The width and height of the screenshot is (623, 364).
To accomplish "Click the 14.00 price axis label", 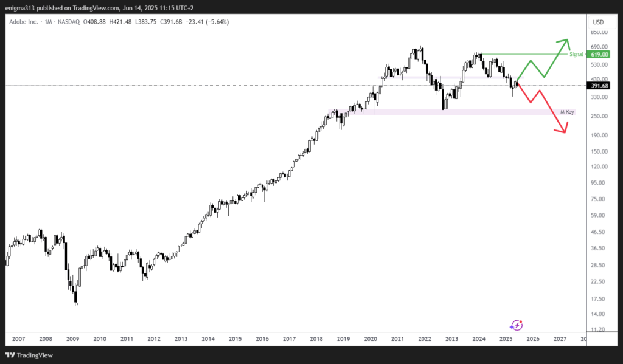I will click(598, 314).
